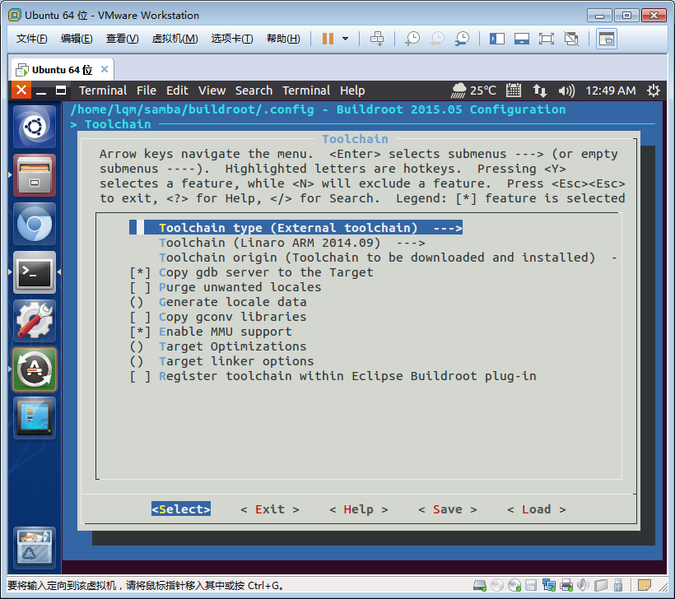The width and height of the screenshot is (675, 599).
Task: Open Chromium browser from the launcher
Action: coord(35,224)
